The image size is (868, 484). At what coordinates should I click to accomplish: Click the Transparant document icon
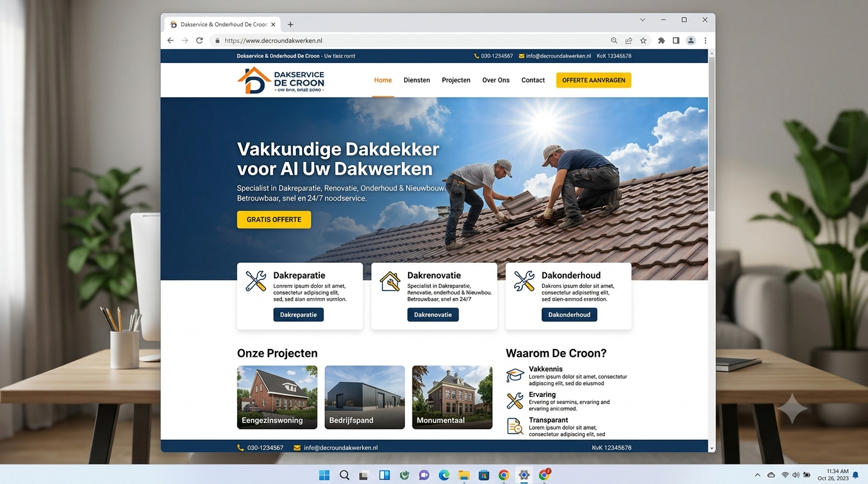pos(515,427)
